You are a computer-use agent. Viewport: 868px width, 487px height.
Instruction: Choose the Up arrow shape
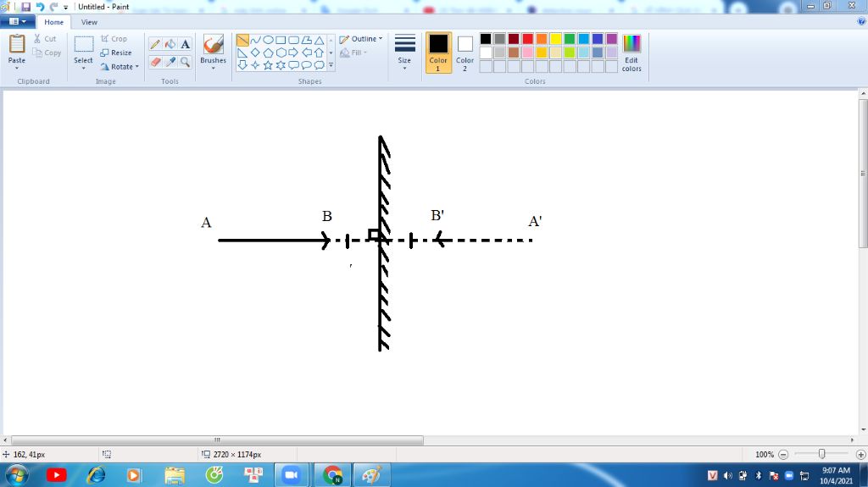coord(319,53)
